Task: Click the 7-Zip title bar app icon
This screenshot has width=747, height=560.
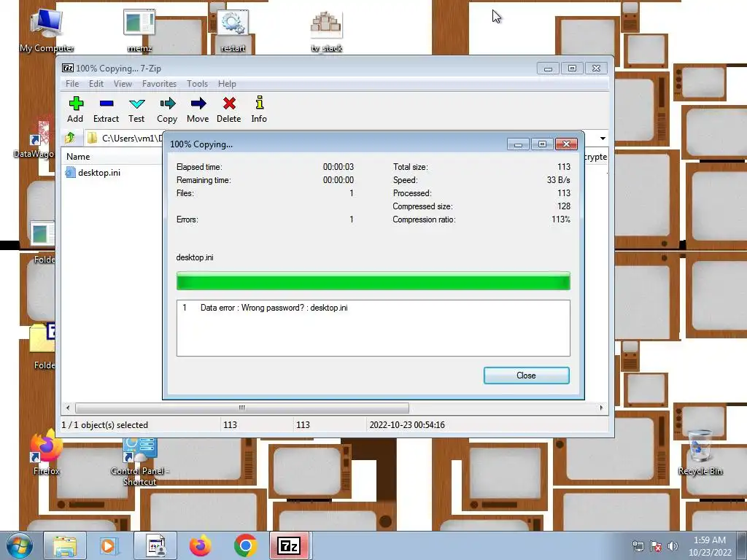Action: tap(68, 69)
